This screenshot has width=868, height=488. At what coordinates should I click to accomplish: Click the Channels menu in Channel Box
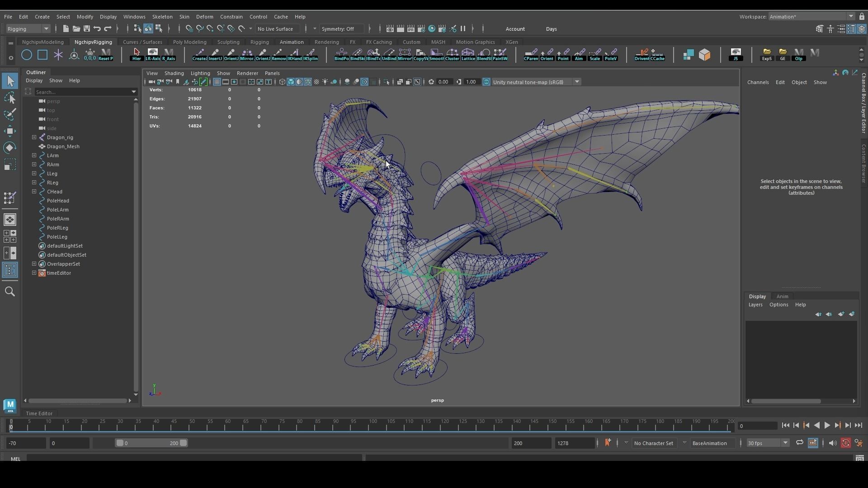[x=758, y=82]
